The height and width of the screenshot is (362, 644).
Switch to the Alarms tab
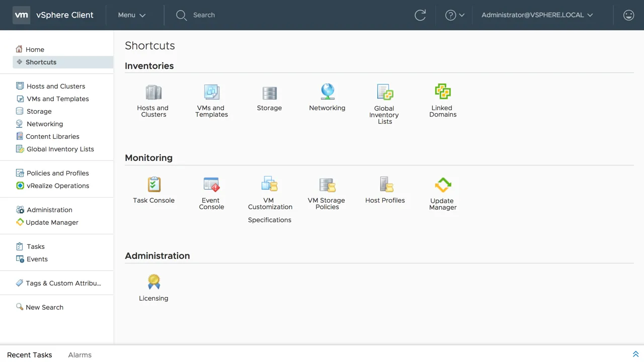pos(79,355)
